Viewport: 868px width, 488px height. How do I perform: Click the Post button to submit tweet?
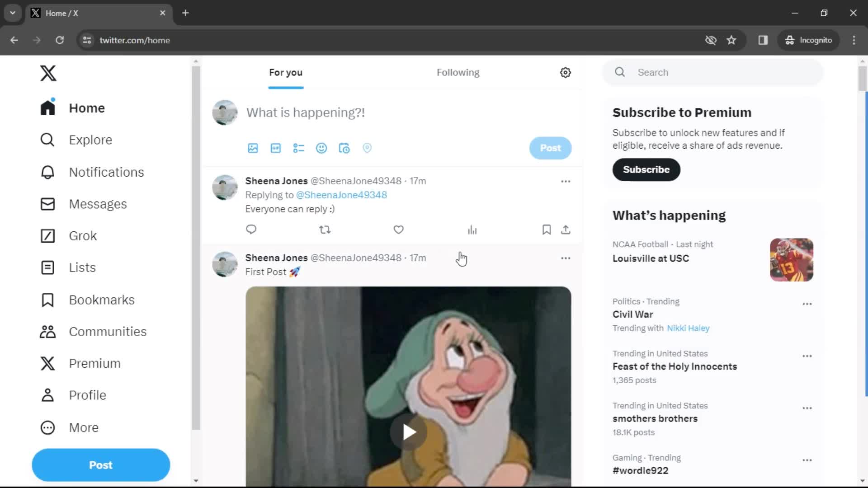[x=550, y=148]
